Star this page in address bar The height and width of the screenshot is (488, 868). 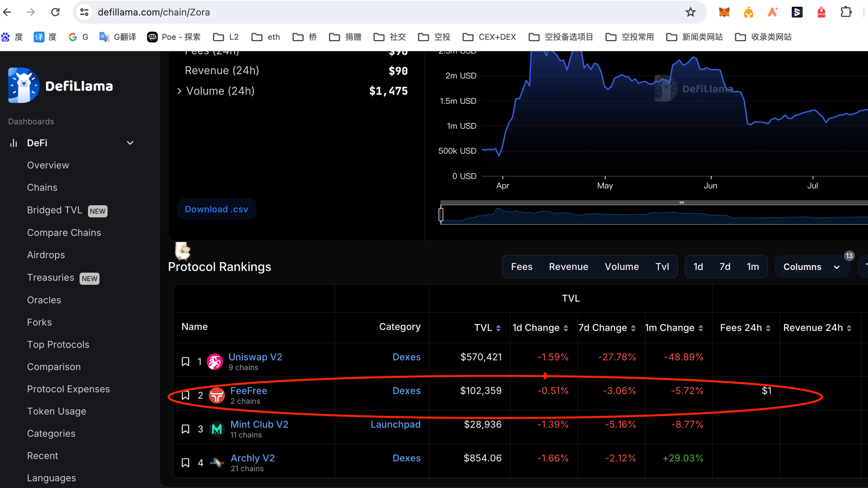690,12
